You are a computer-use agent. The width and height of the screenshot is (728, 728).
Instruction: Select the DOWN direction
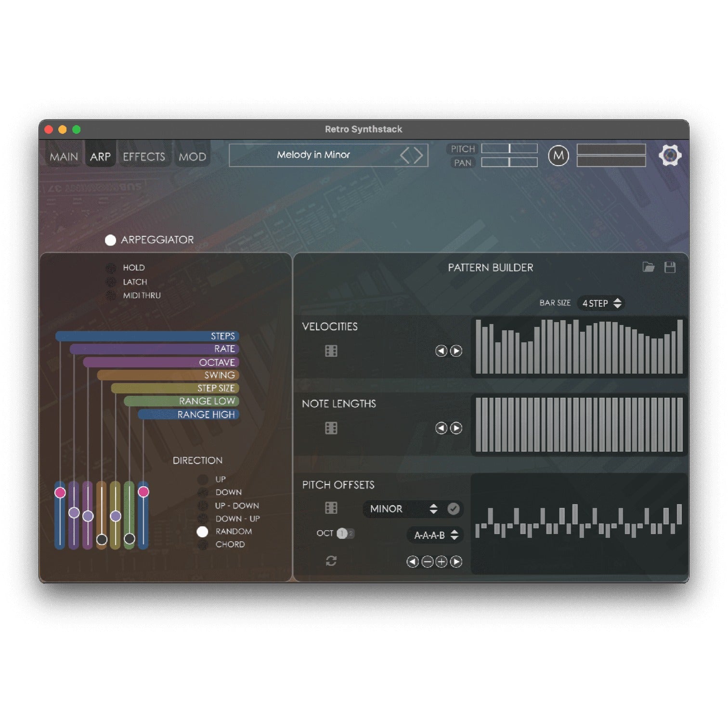tap(203, 493)
